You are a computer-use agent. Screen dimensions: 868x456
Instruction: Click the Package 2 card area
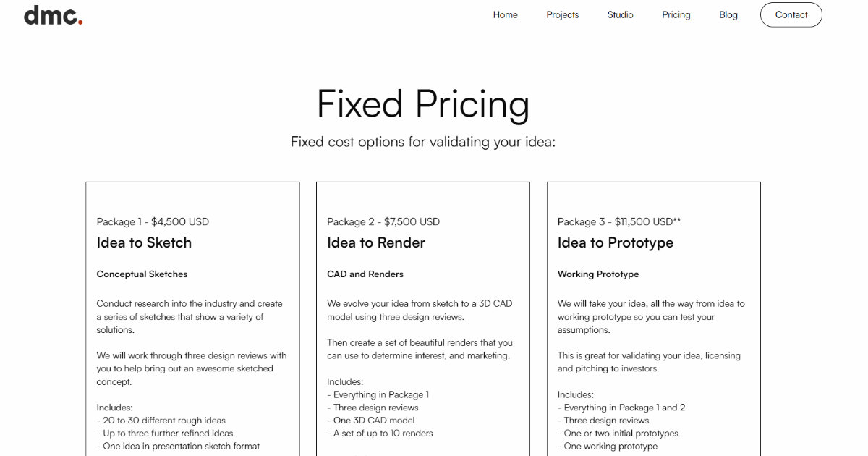tap(422, 318)
